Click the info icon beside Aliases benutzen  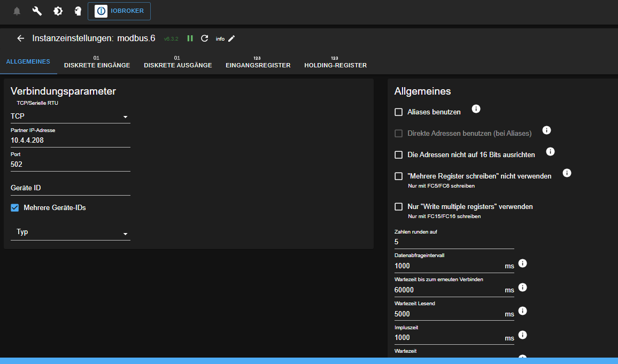point(476,109)
